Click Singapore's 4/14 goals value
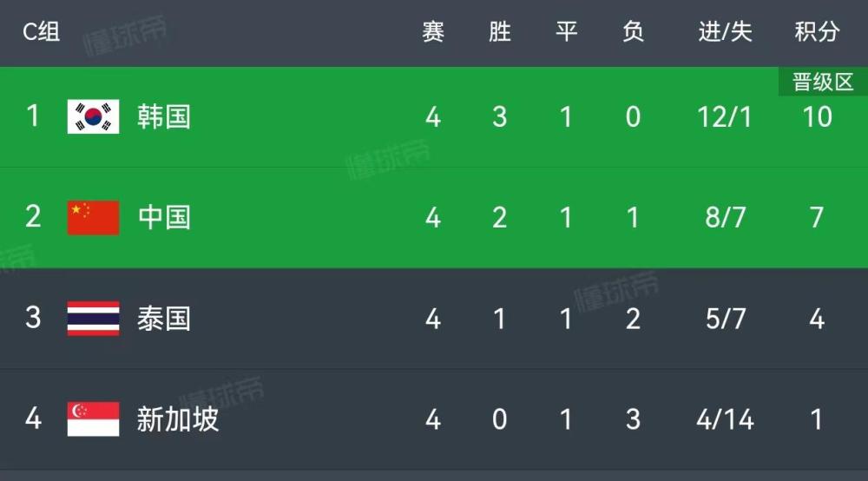The image size is (868, 481). 725,419
